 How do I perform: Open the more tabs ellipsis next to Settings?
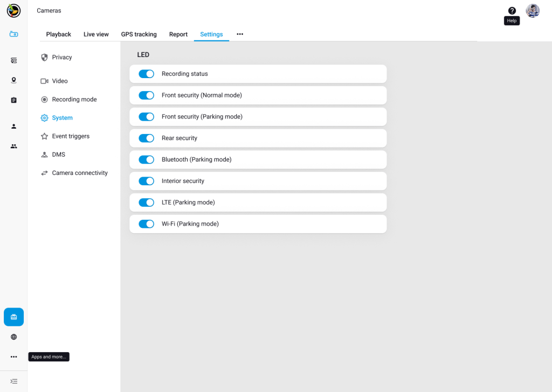pos(239,34)
